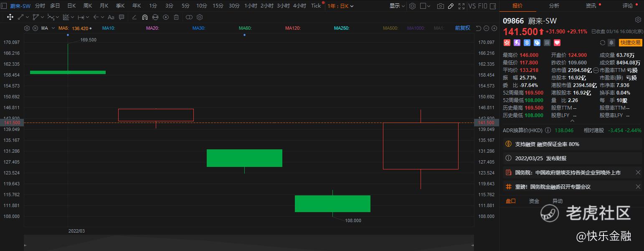The image size is (644, 251).
Task: Open the 1年:日K period dropdown
Action: 341,6
